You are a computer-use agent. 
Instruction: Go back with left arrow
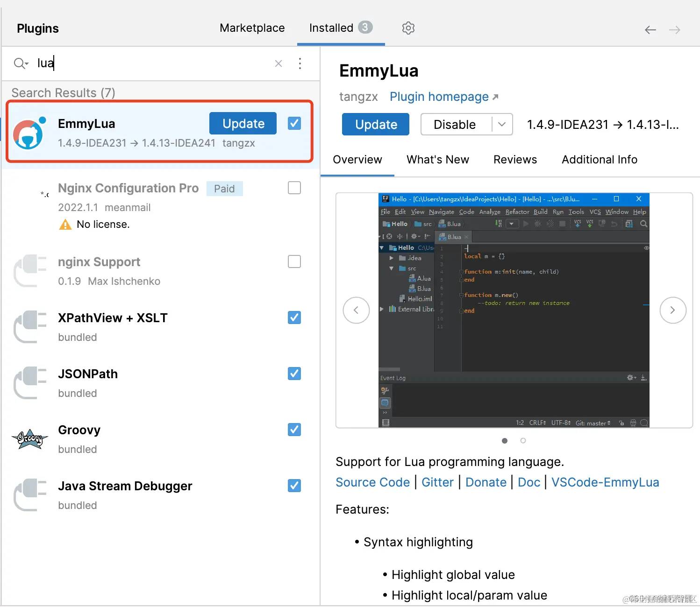[x=650, y=30]
